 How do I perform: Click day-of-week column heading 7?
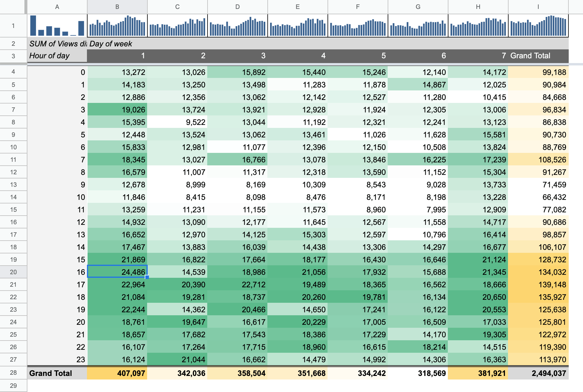click(478, 56)
